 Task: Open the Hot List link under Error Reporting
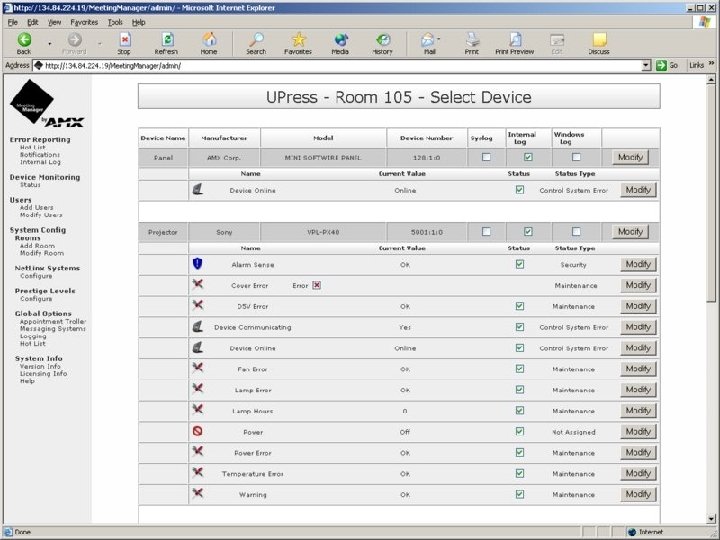[33, 147]
